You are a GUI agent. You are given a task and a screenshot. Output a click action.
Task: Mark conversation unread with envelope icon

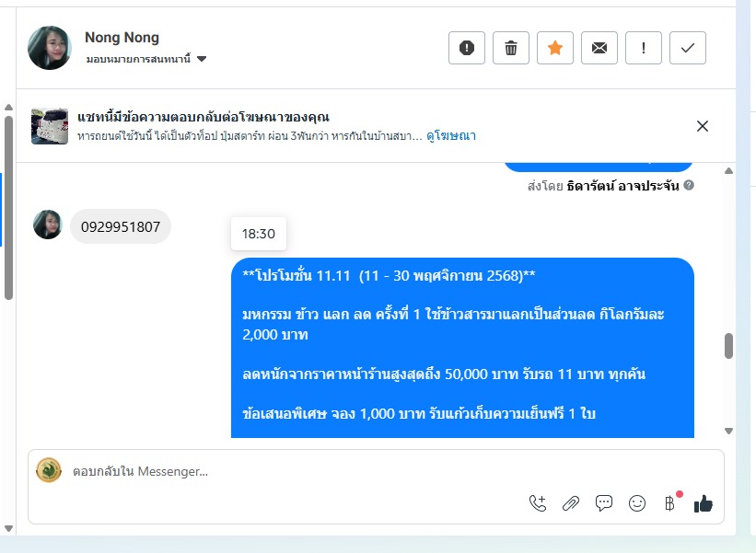click(599, 48)
